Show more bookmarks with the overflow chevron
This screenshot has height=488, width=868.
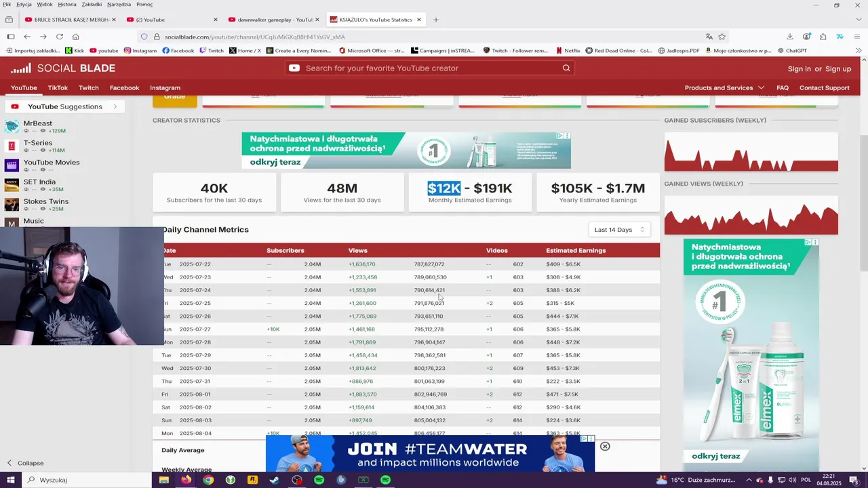pyautogui.click(x=859, y=50)
